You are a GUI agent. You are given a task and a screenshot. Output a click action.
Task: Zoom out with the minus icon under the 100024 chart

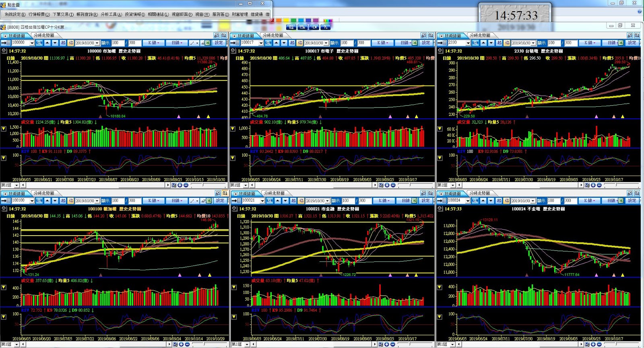pyautogui.click(x=599, y=344)
